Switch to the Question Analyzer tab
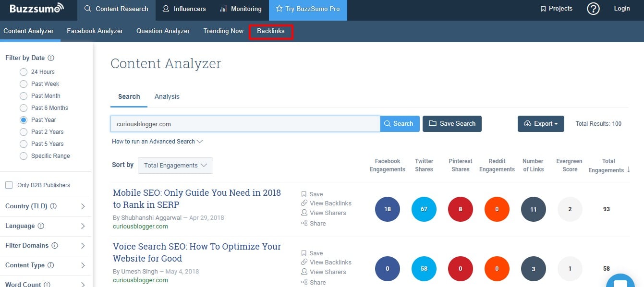Image resolution: width=644 pixels, height=287 pixels. (x=163, y=31)
